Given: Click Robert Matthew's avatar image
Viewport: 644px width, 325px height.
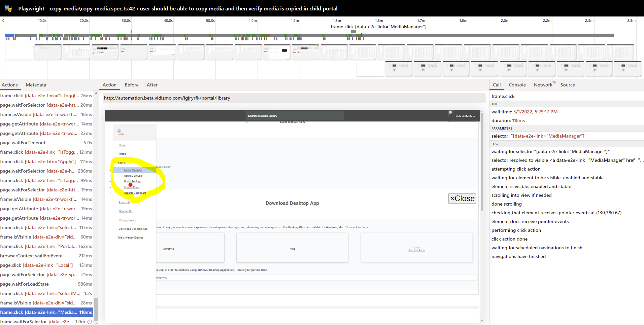Looking at the screenshot, I should pos(452,114).
